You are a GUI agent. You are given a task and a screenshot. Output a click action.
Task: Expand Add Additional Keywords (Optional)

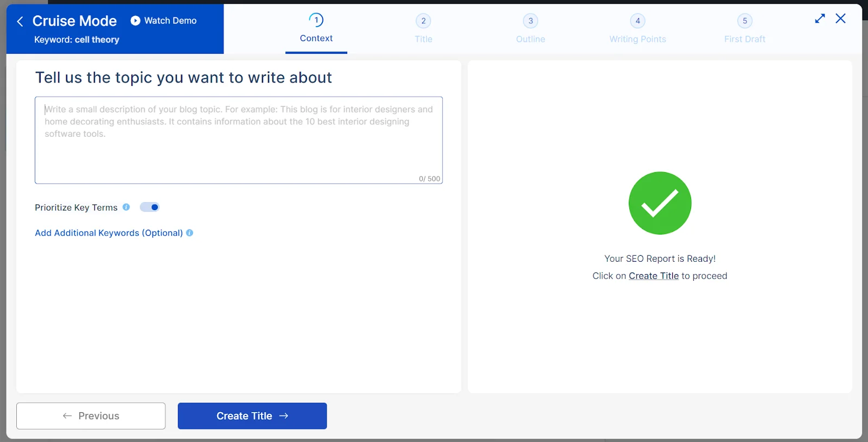[x=108, y=233]
